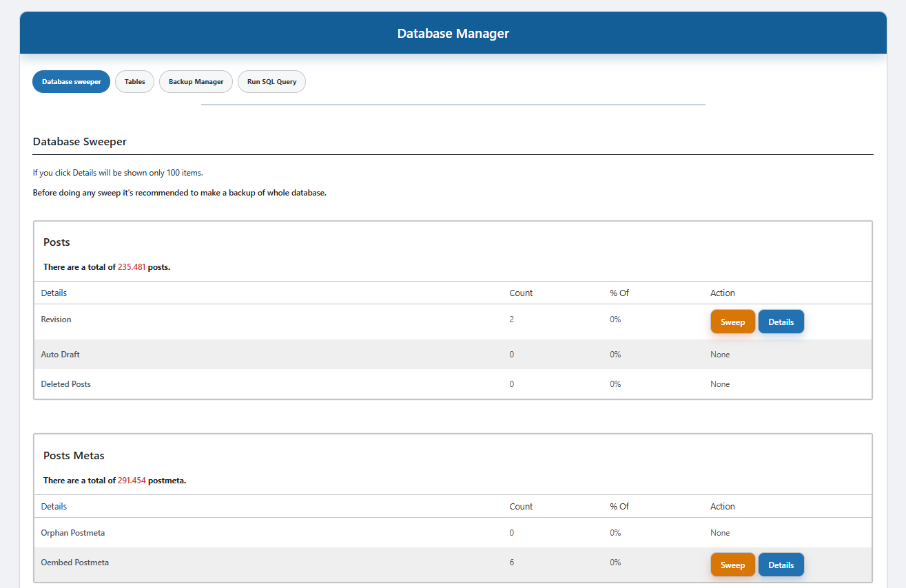The width and height of the screenshot is (906, 588).
Task: Select the total posts number 235.481
Action: tap(132, 267)
